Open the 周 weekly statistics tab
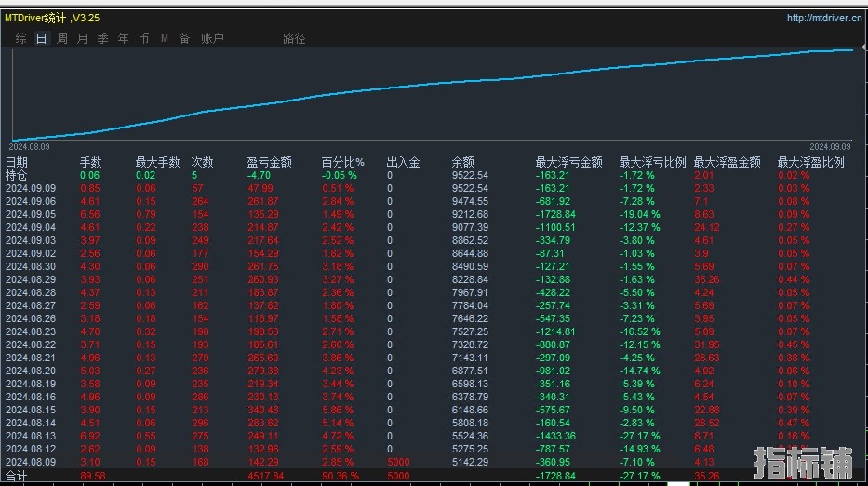This screenshot has width=868, height=486. click(62, 38)
